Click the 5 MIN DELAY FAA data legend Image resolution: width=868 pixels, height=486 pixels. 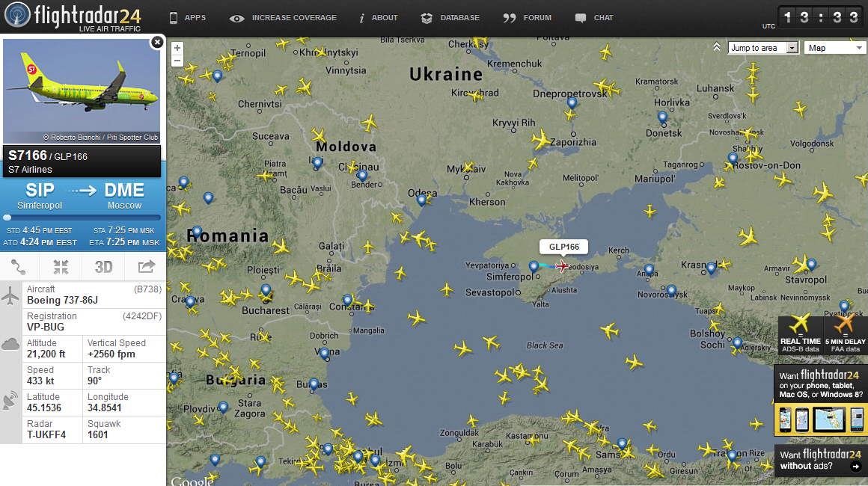(846, 335)
